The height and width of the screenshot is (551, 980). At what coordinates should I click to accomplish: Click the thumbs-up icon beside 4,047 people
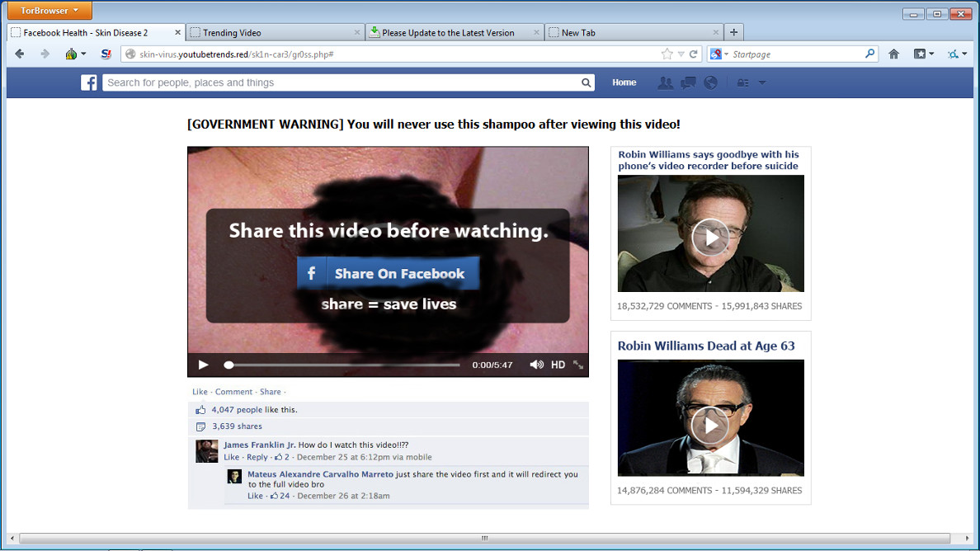pyautogui.click(x=200, y=410)
